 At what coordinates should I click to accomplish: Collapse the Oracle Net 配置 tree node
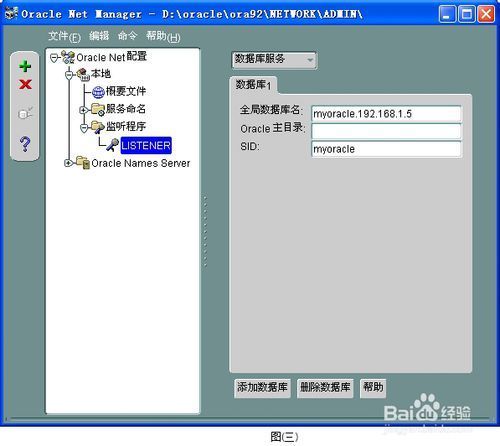[54, 58]
